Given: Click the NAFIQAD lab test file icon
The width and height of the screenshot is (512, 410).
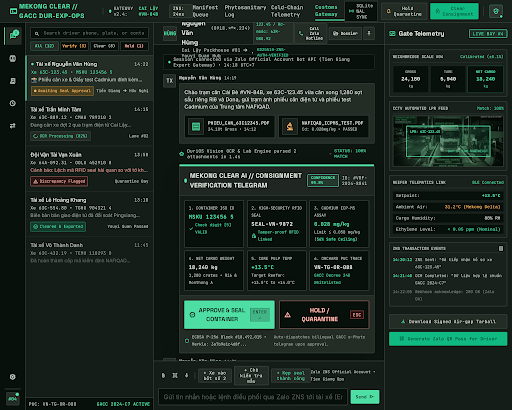Looking at the screenshot, I should click(290, 126).
